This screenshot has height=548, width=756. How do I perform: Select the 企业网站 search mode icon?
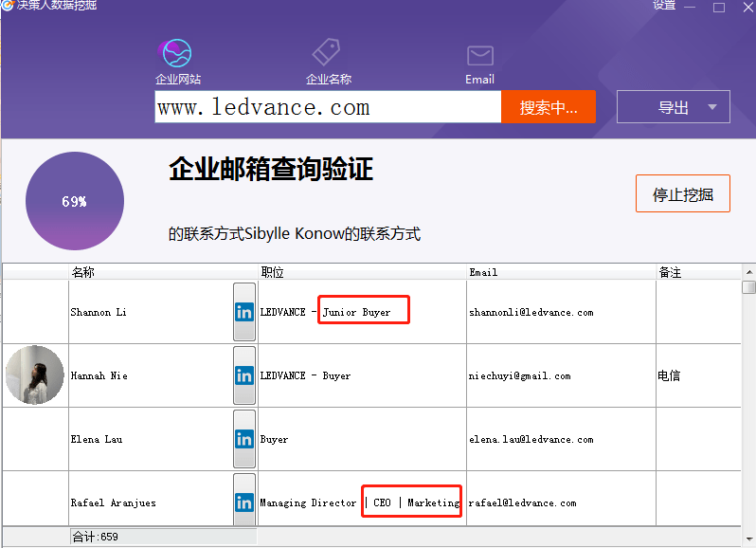tap(177, 53)
